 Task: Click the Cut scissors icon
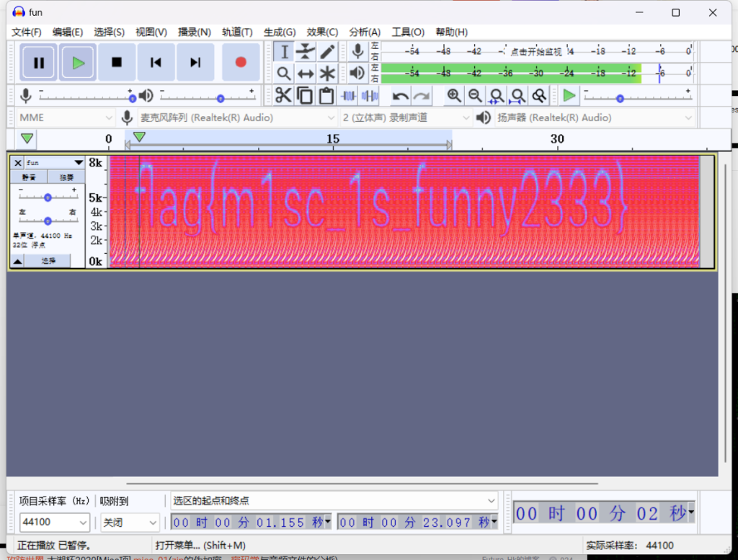pos(283,96)
